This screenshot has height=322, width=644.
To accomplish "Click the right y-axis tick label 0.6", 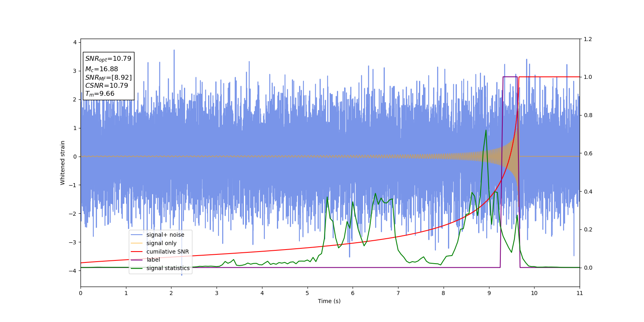I will point(588,153).
